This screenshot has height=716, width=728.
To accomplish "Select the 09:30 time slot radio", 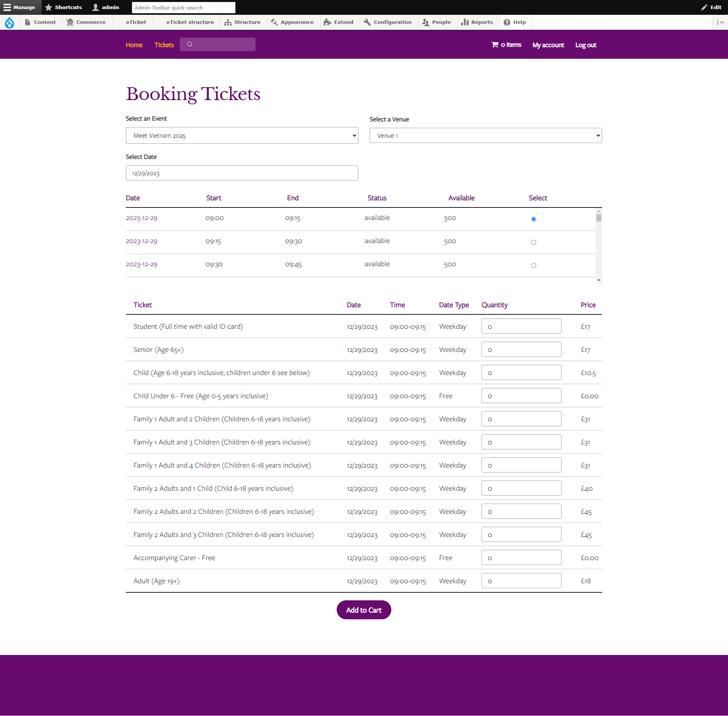I will pyautogui.click(x=533, y=265).
